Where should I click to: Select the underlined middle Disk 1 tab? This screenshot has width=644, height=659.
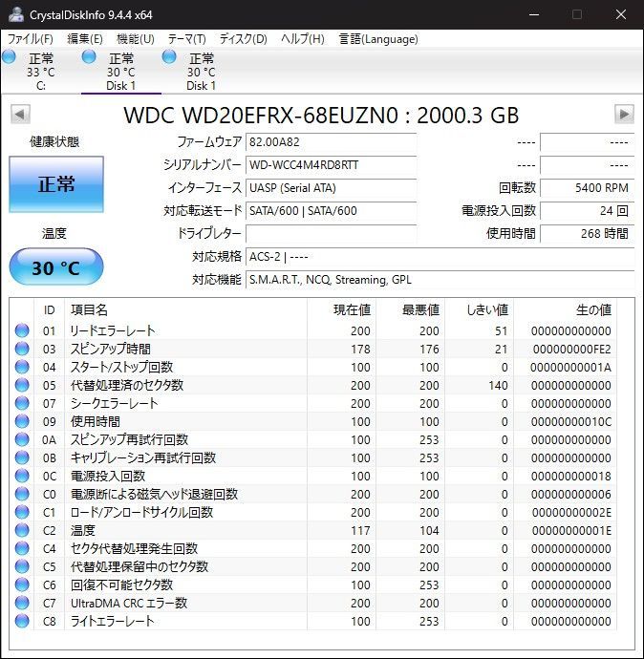click(120, 72)
